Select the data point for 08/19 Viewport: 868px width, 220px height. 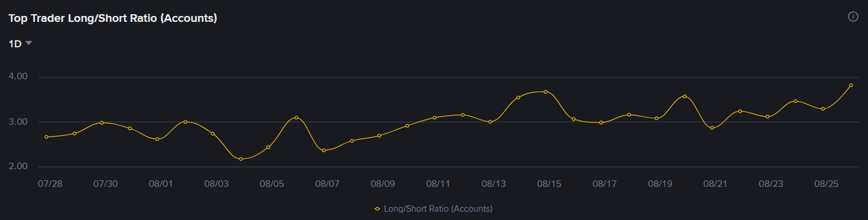[x=657, y=118]
